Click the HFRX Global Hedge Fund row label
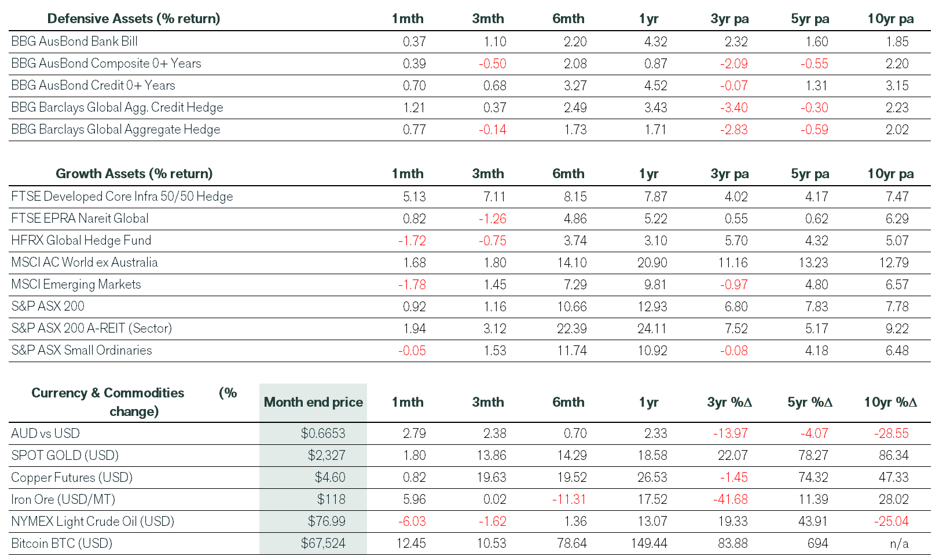The height and width of the screenshot is (560, 939). pos(81,241)
